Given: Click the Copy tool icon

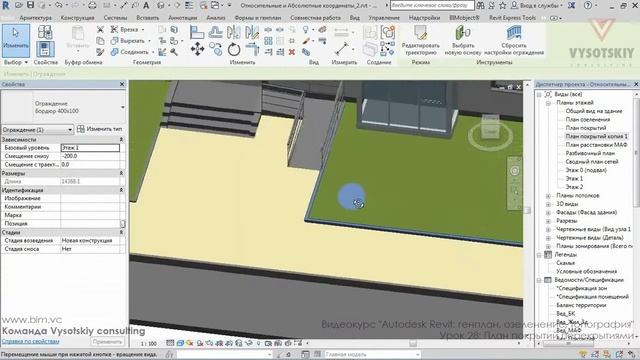Looking at the screenshot, I should 216,50.
